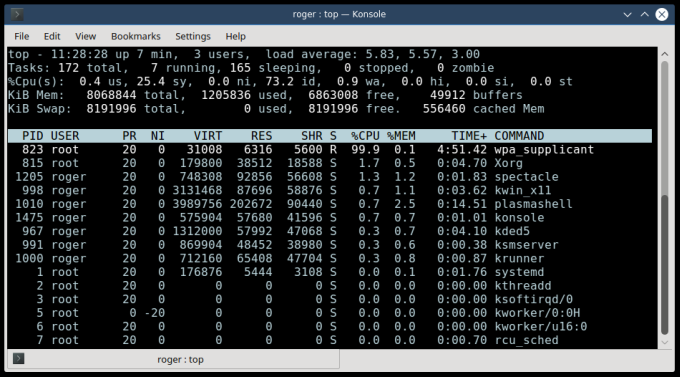Image resolution: width=680 pixels, height=377 pixels.
Task: Open the Settings menu
Action: pos(193,36)
